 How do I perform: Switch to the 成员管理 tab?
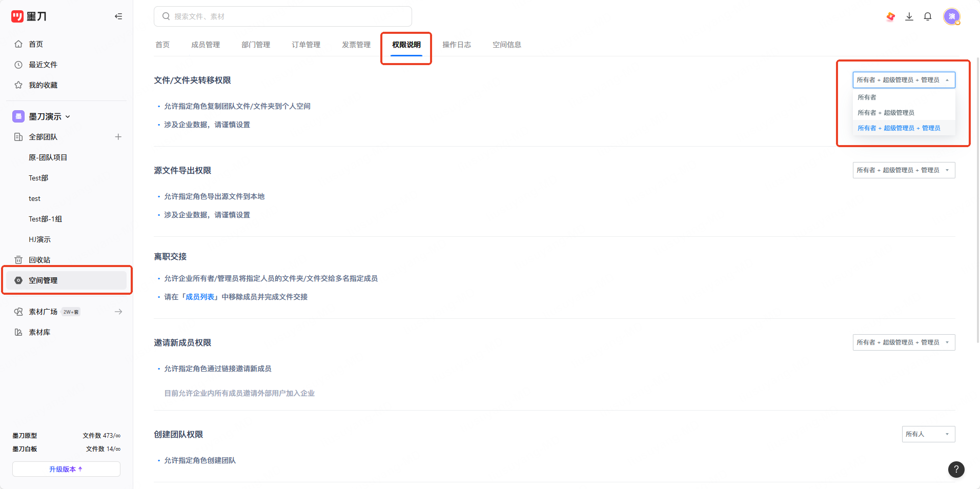click(x=206, y=45)
